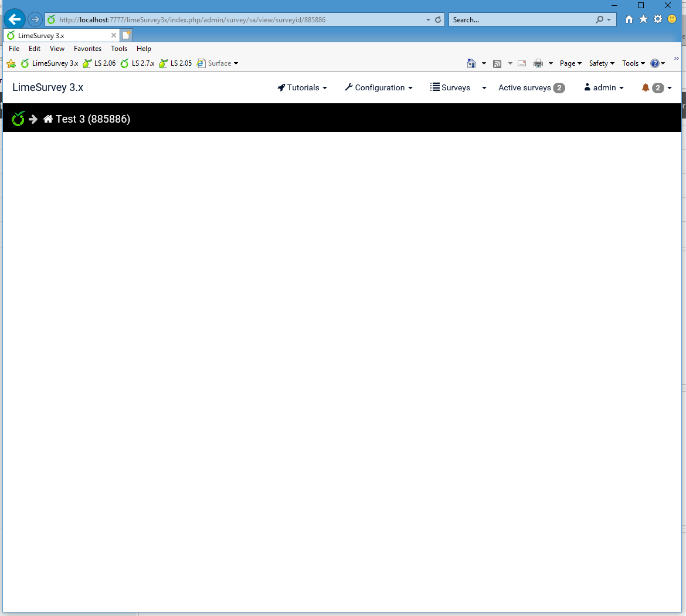This screenshot has width=686, height=616.
Task: Click the blue help question icon
Action: 655,63
